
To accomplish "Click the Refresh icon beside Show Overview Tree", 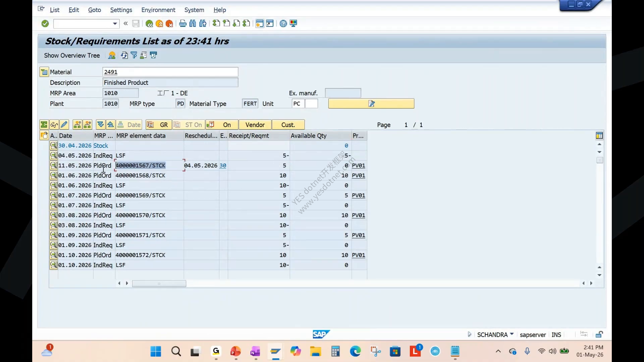I will pos(124,55).
